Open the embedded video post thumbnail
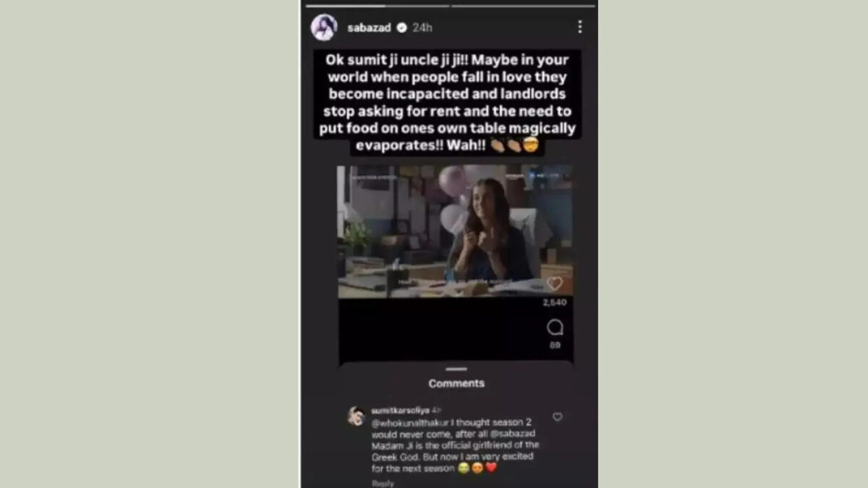This screenshot has height=488, width=868. [x=455, y=231]
